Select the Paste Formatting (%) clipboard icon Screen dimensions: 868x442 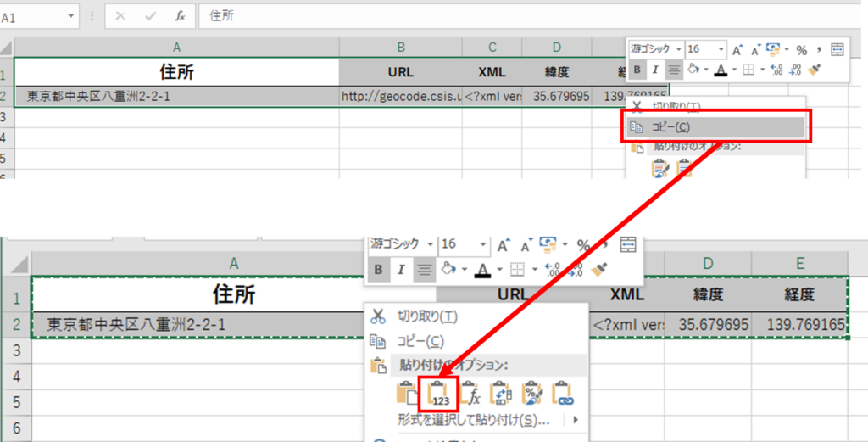point(531,393)
